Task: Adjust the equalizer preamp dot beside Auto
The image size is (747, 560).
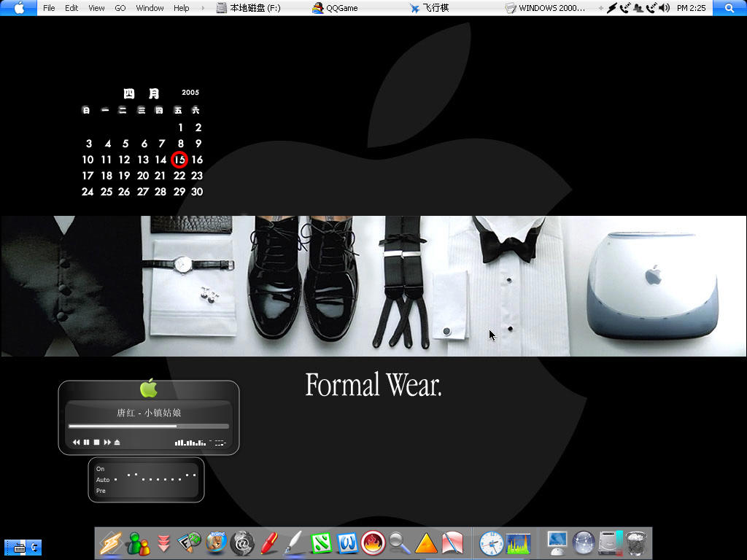Action: coord(115,480)
